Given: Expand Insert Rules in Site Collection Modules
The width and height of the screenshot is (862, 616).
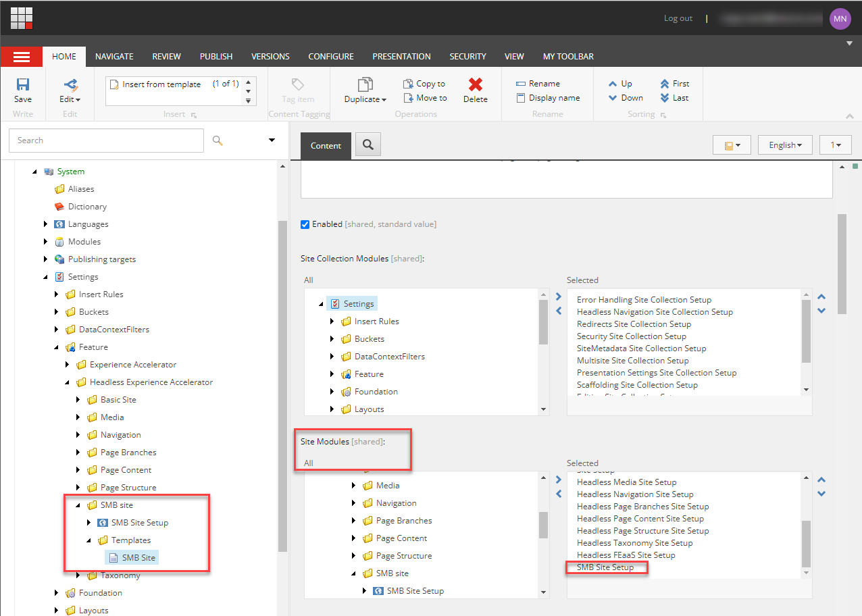Looking at the screenshot, I should 332,322.
